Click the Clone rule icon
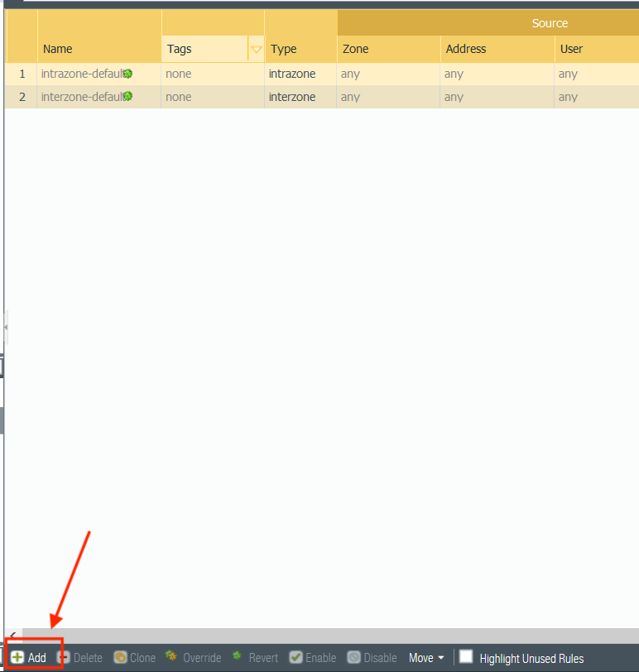The width and height of the screenshot is (639, 672). point(120,658)
